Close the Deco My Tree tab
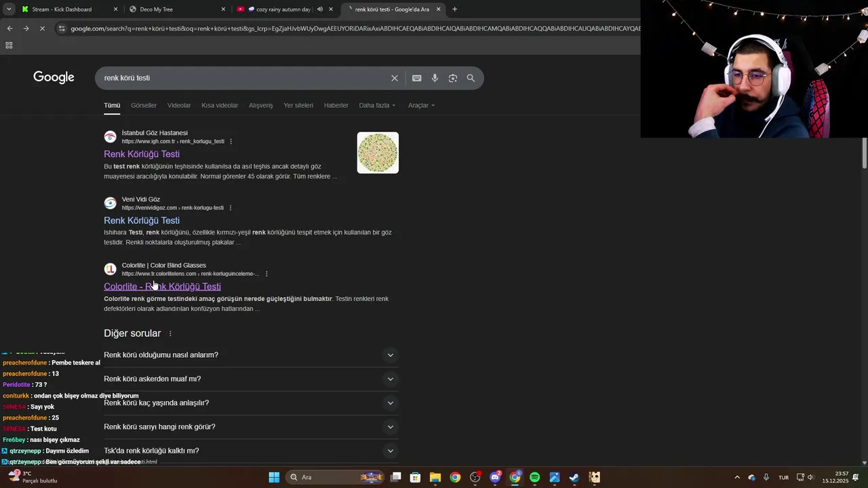 pos(223,9)
